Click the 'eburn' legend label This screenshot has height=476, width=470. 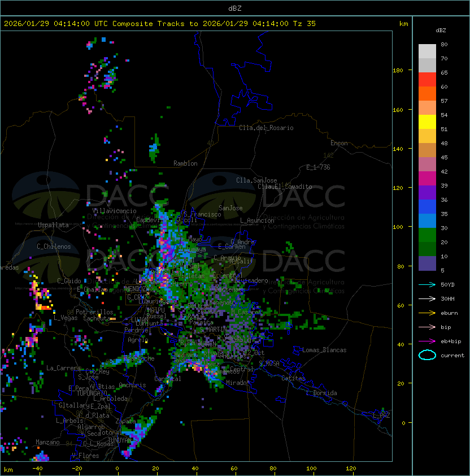coord(449,313)
